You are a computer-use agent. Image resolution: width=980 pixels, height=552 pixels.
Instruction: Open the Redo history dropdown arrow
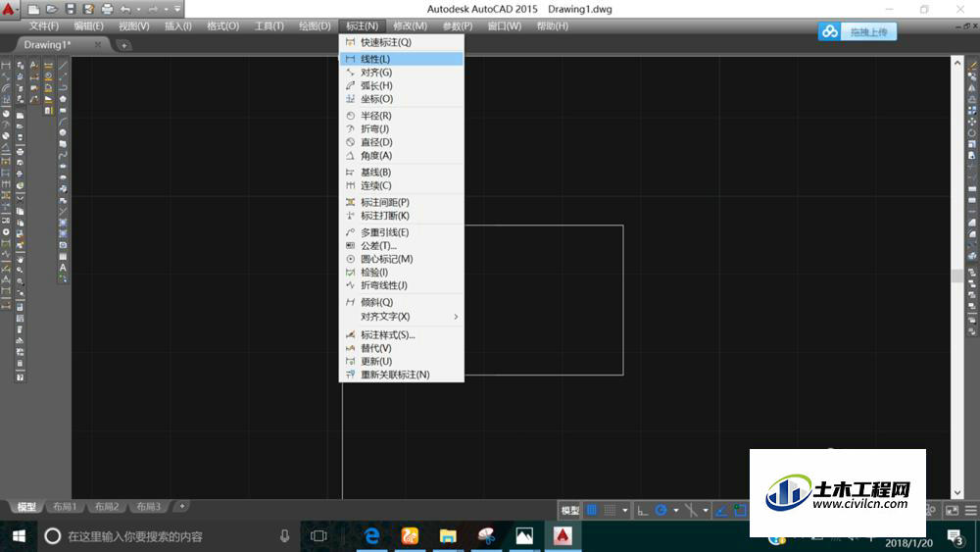pyautogui.click(x=167, y=10)
